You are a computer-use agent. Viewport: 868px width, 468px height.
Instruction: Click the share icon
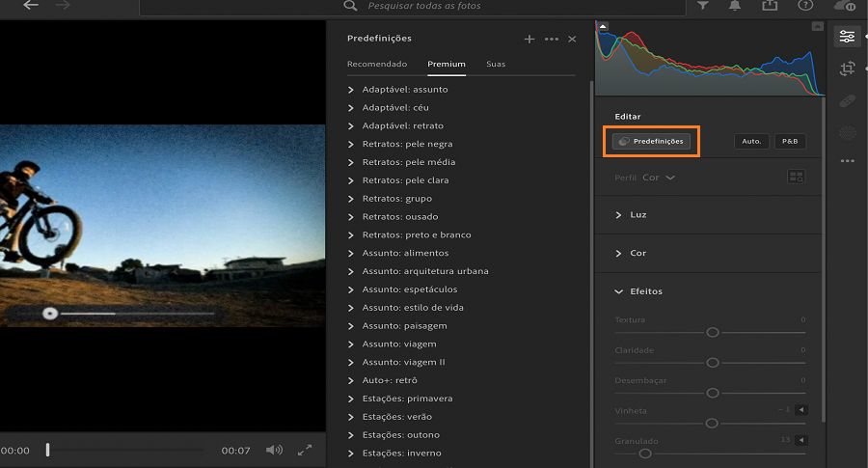coord(770,6)
